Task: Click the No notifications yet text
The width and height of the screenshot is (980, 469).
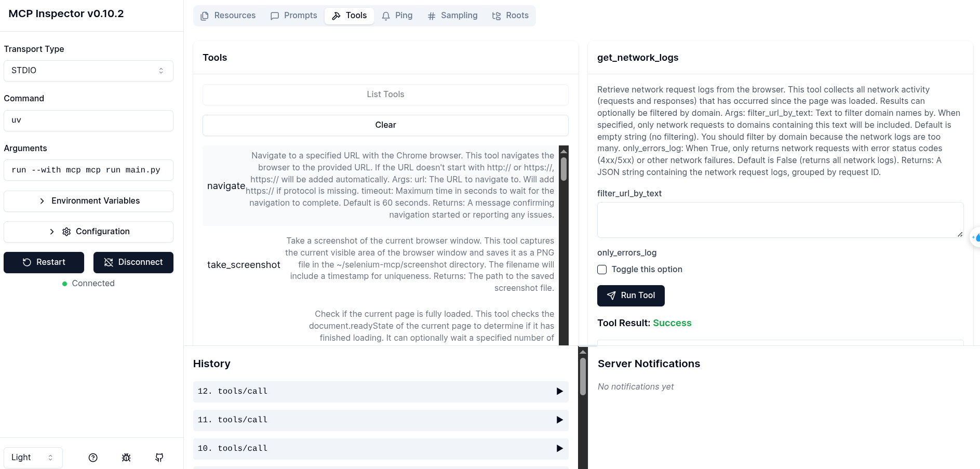Action: 636,387
